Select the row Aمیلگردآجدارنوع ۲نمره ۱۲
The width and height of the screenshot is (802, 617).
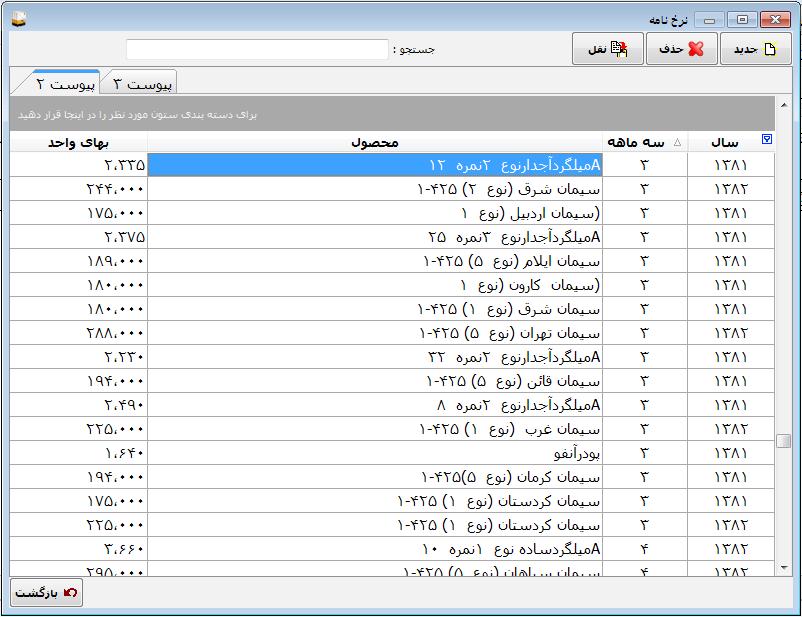(392, 165)
